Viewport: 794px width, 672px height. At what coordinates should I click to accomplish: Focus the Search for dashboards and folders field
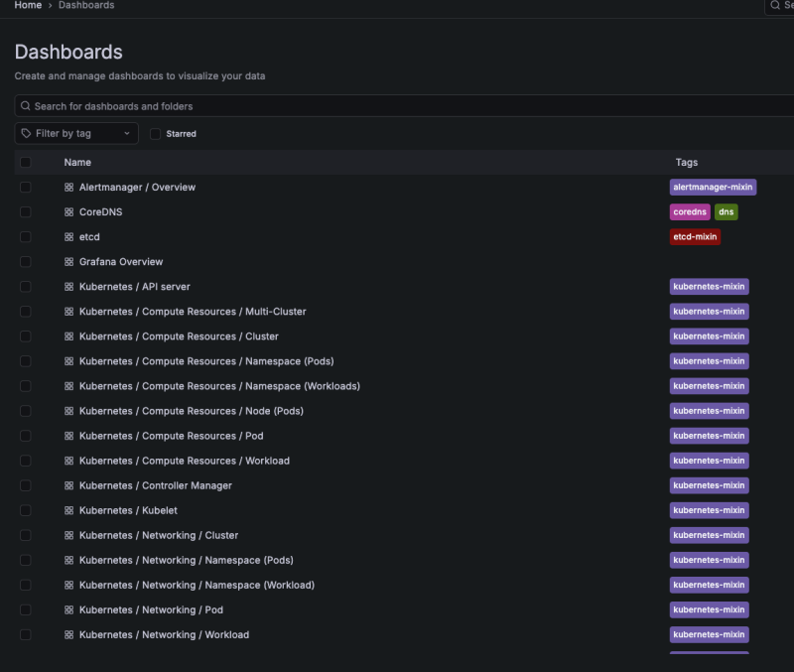pyautogui.click(x=397, y=106)
